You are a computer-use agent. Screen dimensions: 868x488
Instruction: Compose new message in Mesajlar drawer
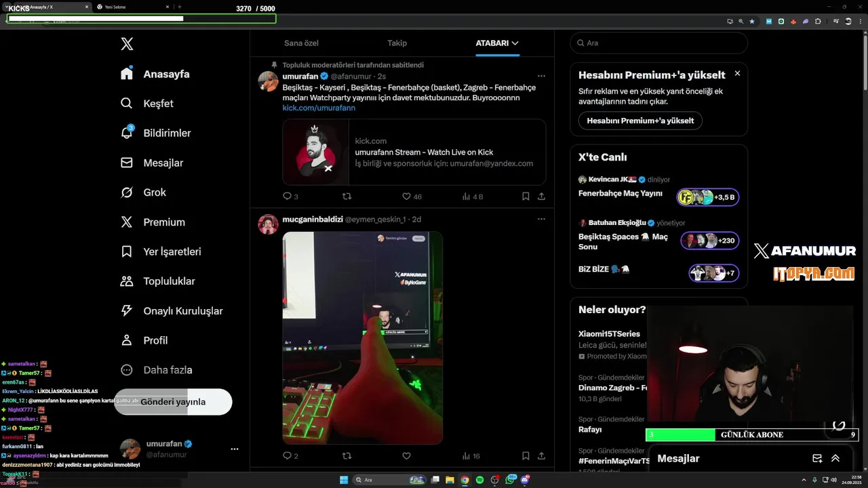tap(817, 458)
